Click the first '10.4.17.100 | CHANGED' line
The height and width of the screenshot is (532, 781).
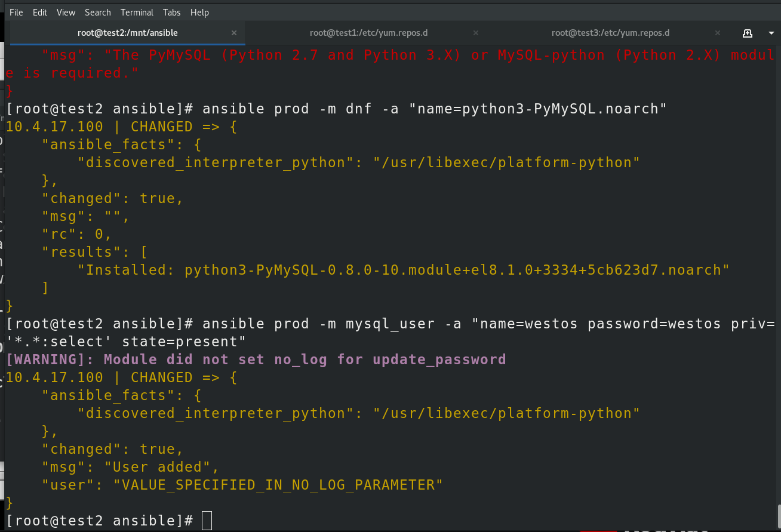(122, 127)
